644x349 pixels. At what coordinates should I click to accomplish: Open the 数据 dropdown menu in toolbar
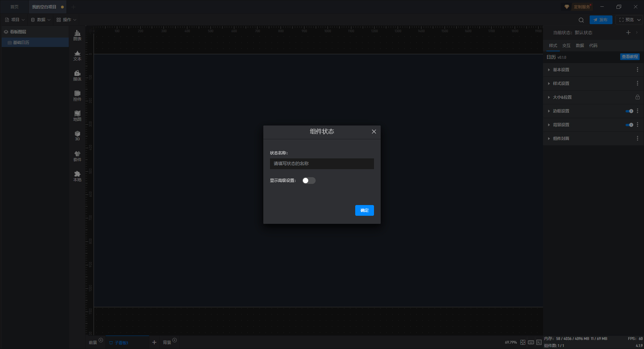pyautogui.click(x=41, y=20)
